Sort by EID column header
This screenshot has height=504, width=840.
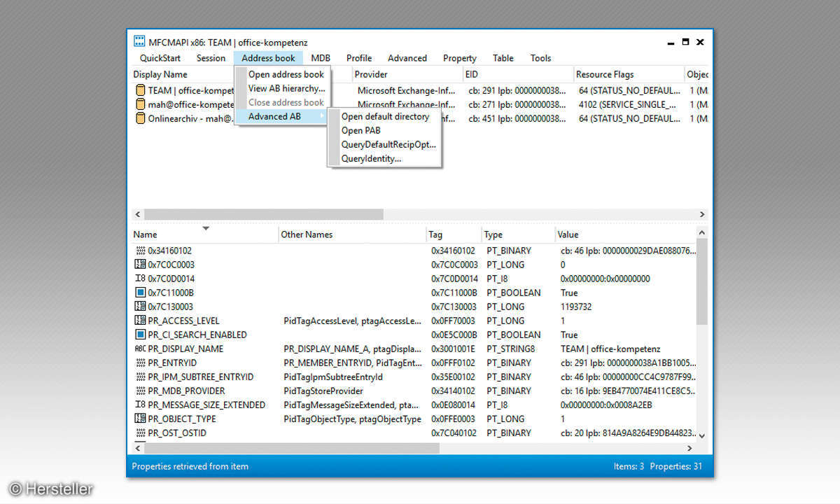[x=472, y=74]
